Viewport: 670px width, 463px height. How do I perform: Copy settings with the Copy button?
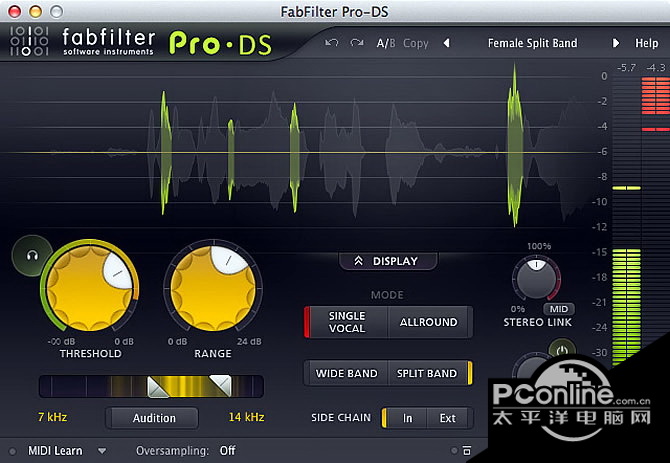pyautogui.click(x=416, y=43)
